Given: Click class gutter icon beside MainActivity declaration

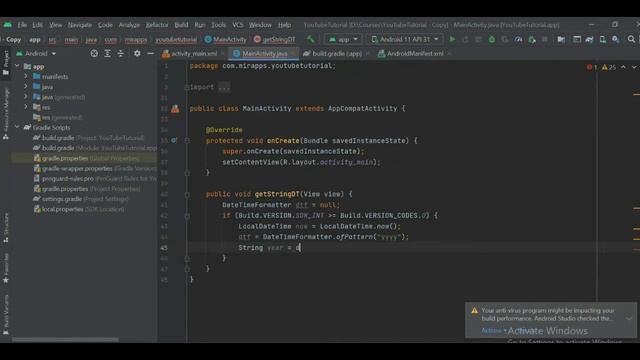Looking at the screenshot, I should [175, 109].
